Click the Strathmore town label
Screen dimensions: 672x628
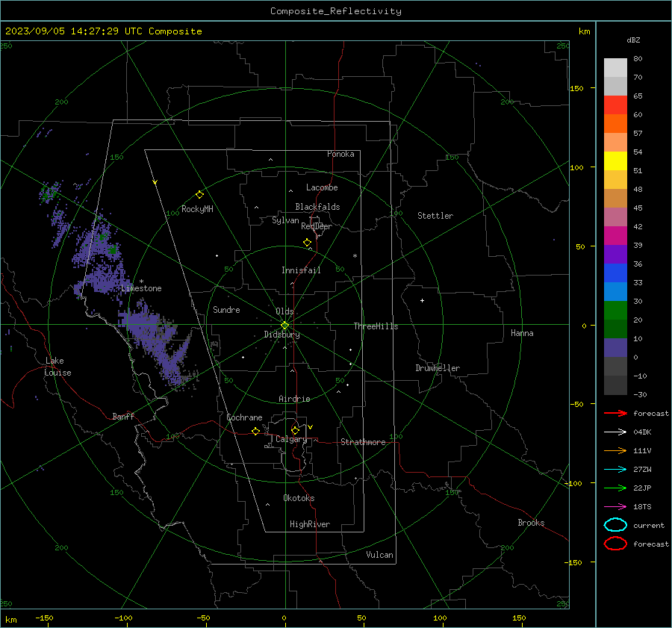click(363, 442)
